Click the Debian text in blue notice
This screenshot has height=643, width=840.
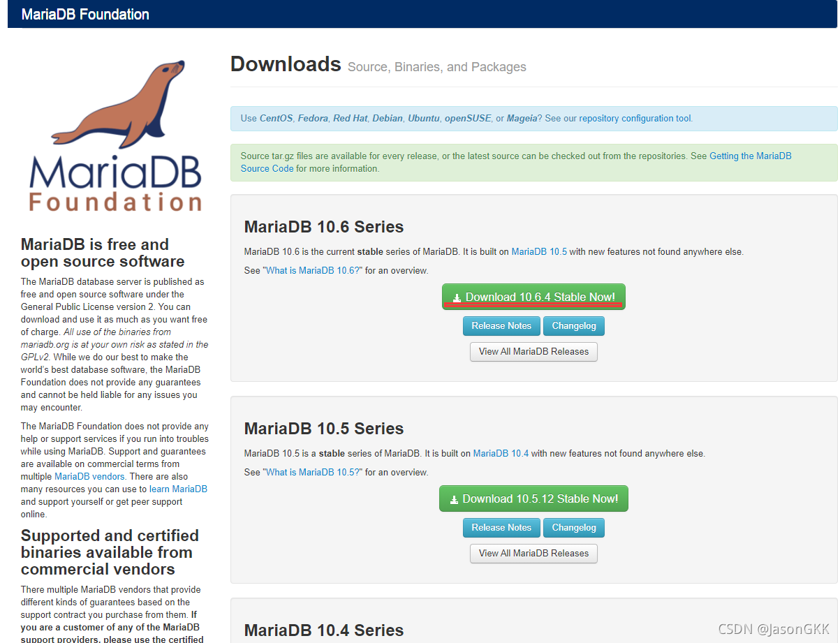coord(388,119)
